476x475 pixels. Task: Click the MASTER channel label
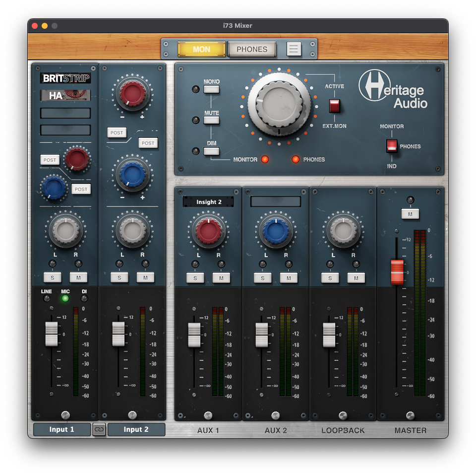411,430
